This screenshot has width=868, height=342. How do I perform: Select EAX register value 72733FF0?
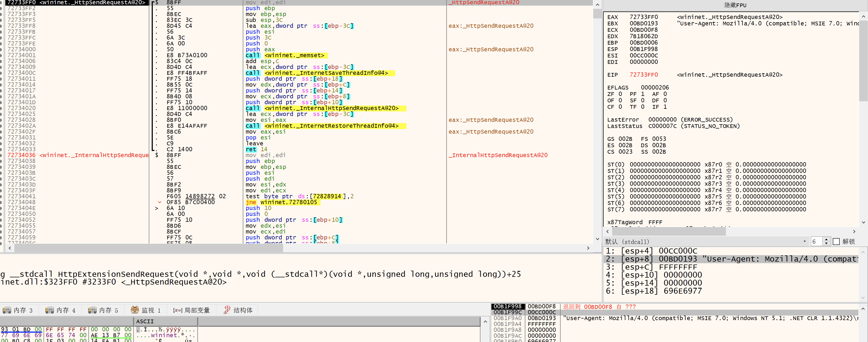pyautogui.click(x=644, y=17)
